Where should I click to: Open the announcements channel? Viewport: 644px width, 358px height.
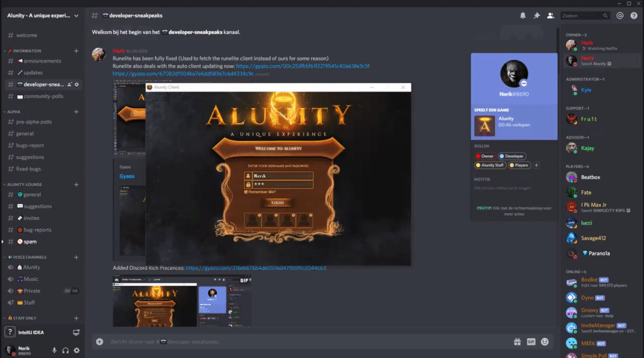(x=43, y=61)
